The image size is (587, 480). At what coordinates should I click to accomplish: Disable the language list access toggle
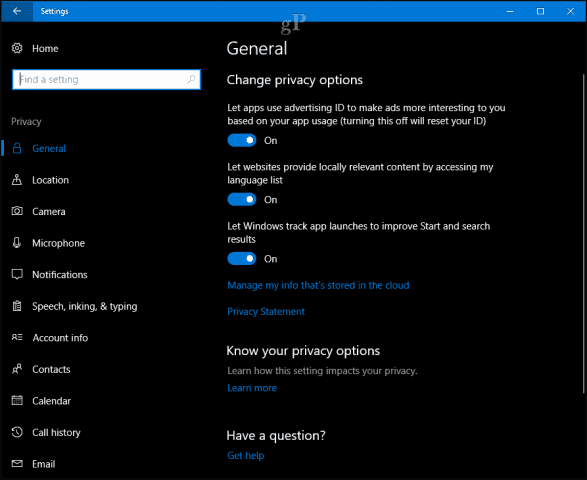[242, 200]
